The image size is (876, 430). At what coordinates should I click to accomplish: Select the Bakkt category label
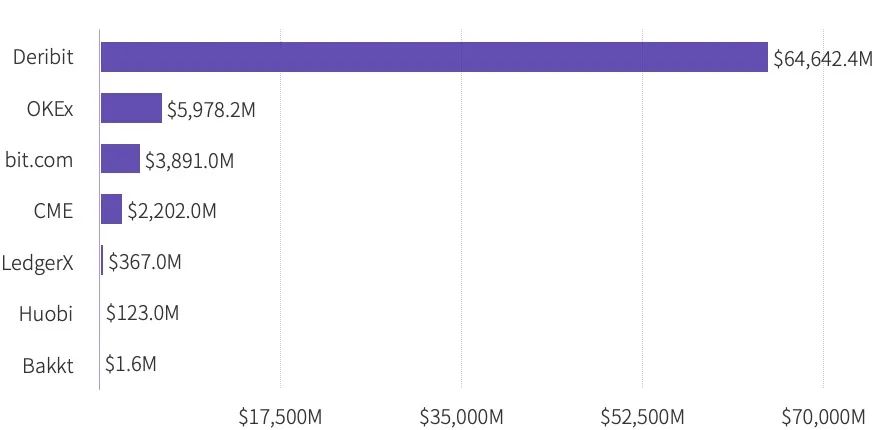[48, 366]
